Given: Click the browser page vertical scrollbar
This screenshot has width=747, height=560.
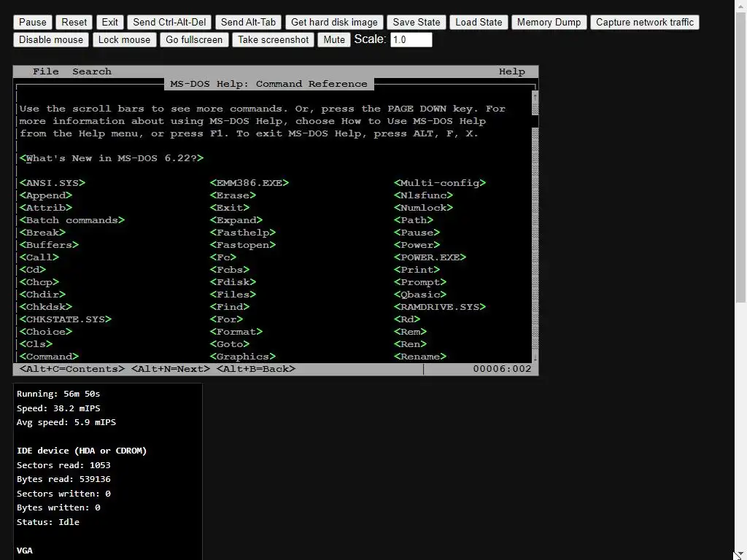Looking at the screenshot, I should coord(740,157).
